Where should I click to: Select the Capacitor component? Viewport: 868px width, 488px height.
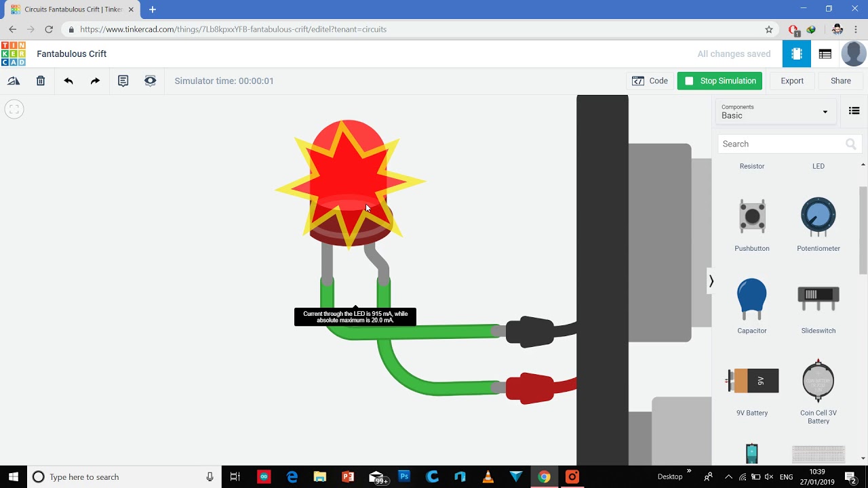click(752, 306)
